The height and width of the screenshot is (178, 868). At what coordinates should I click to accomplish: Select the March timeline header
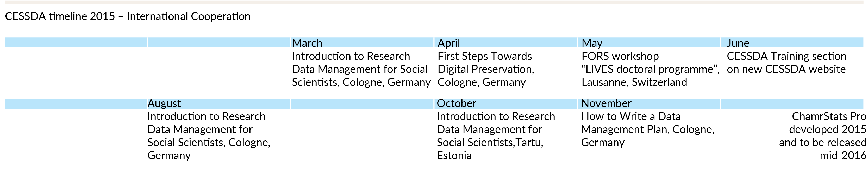307,43
